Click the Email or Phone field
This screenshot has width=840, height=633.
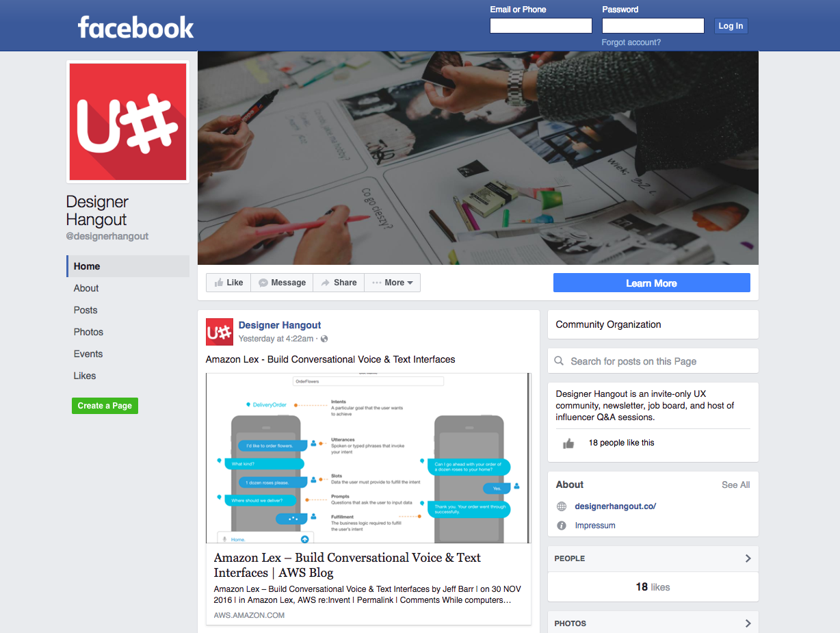[541, 26]
